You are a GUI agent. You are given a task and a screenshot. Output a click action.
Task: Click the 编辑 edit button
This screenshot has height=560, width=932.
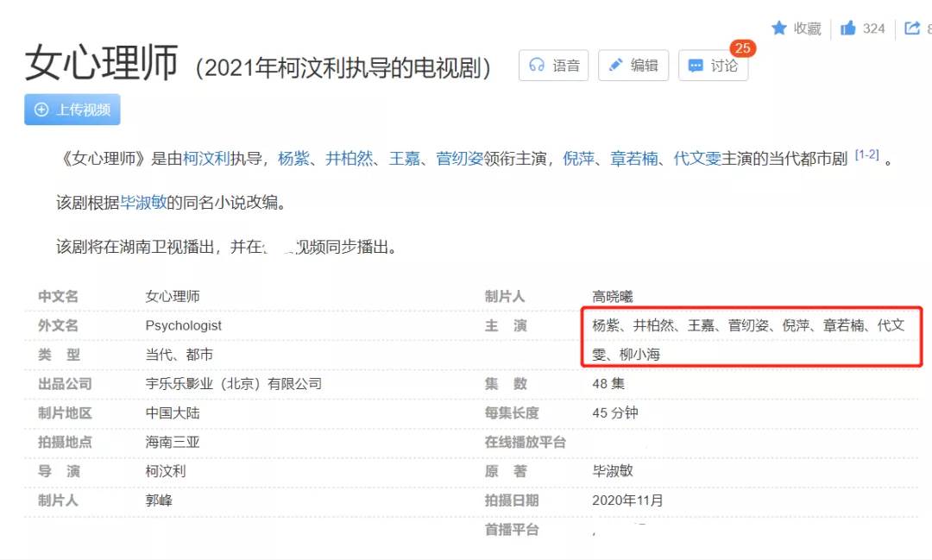pyautogui.click(x=633, y=66)
